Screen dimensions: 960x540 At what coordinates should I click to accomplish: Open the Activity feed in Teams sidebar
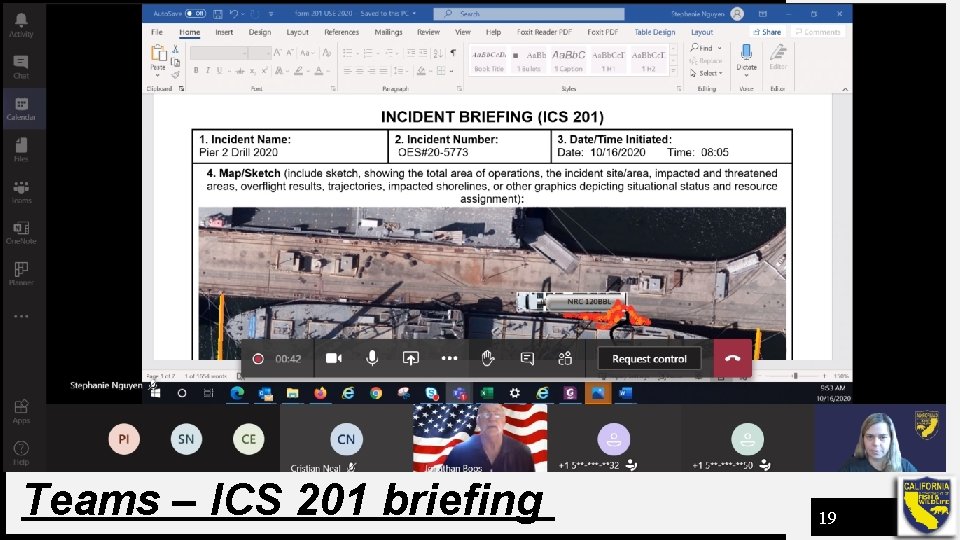click(x=21, y=25)
